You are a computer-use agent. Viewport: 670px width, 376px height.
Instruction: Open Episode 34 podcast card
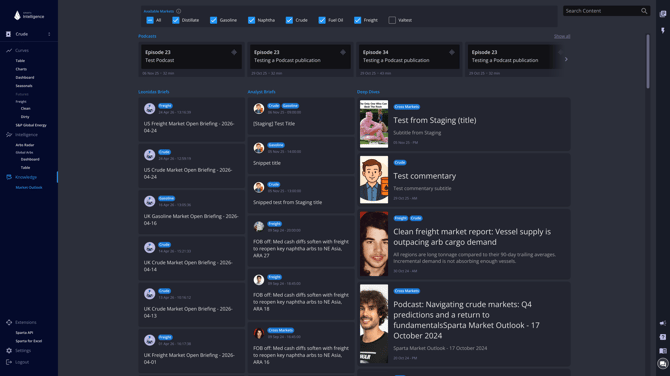coord(408,59)
